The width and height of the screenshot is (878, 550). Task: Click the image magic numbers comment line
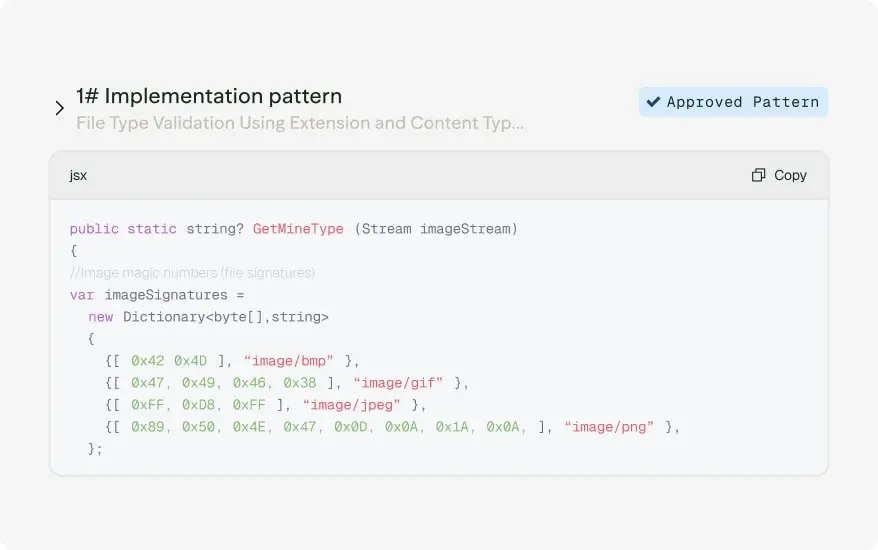click(x=192, y=272)
